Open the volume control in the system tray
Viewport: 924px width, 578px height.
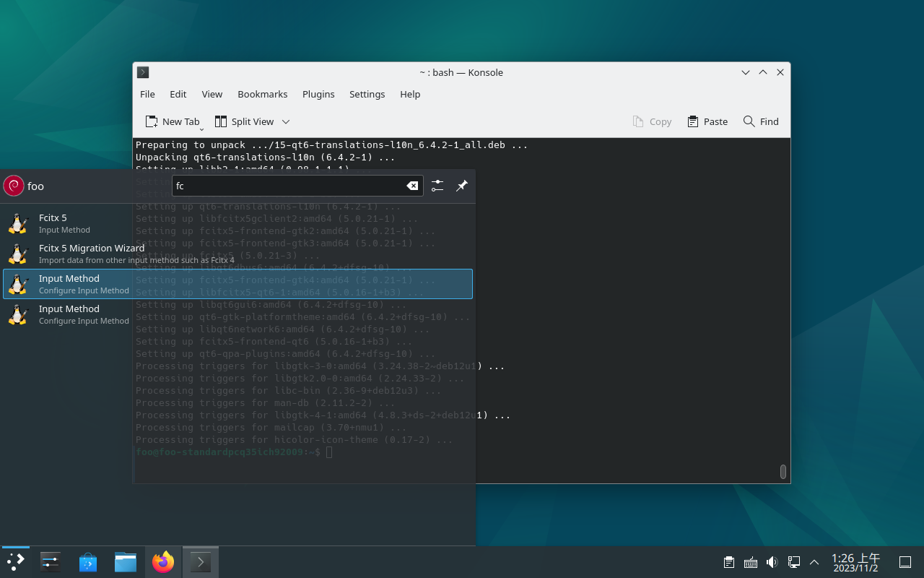tap(772, 562)
